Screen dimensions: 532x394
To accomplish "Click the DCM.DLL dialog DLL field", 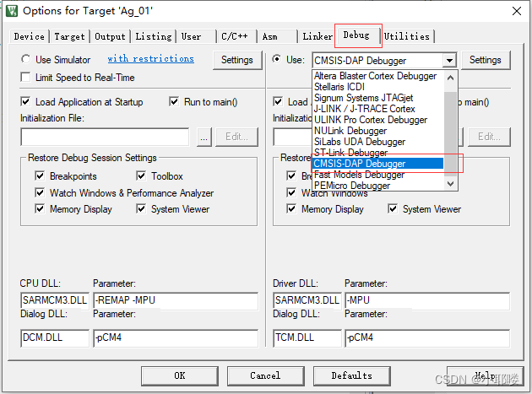I will 55,338.
